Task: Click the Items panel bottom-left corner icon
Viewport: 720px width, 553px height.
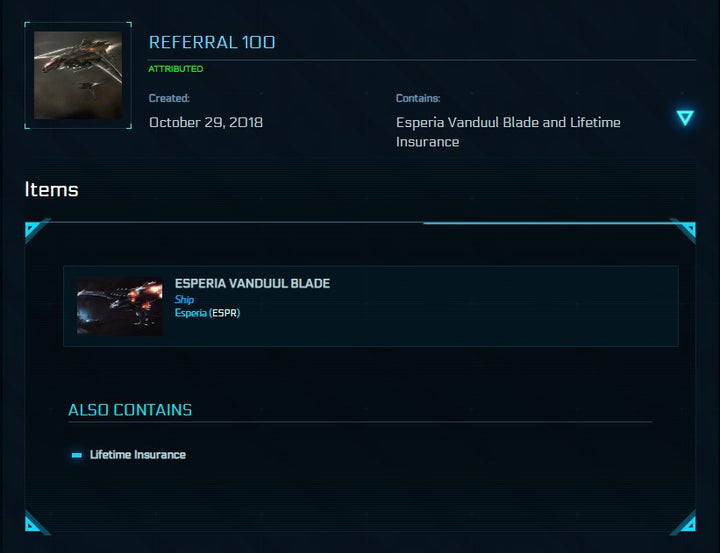Action: pos(35,522)
